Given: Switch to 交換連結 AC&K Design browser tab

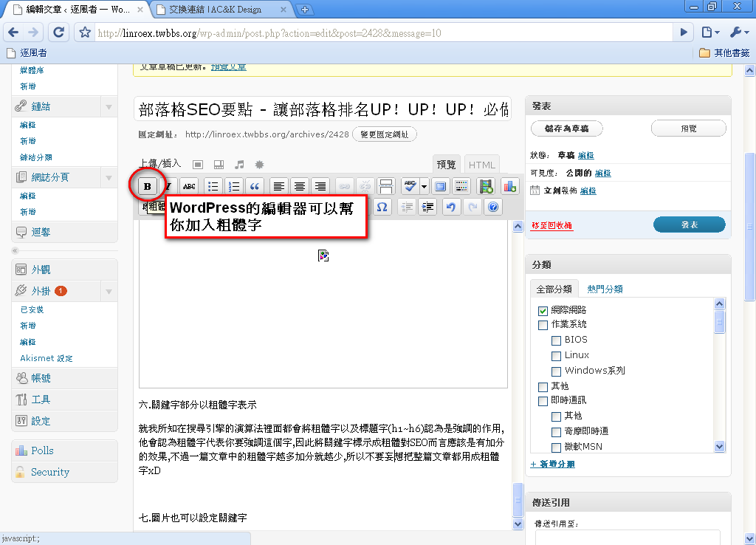Looking at the screenshot, I should (x=220, y=9).
